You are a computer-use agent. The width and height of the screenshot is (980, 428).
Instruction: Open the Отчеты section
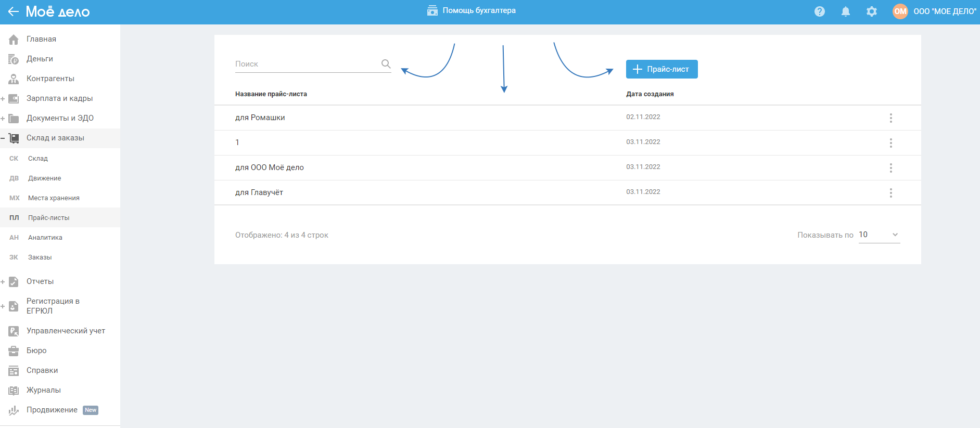40,281
